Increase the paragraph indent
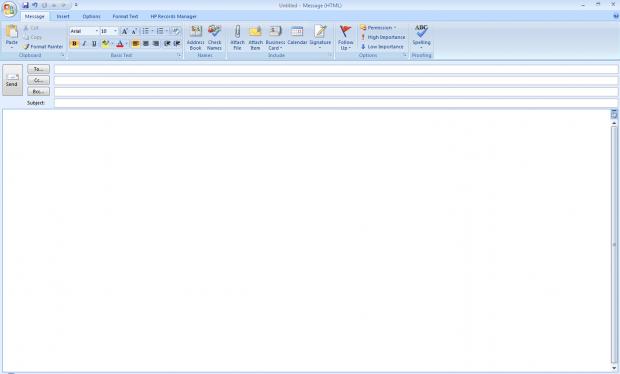This screenshot has height=374, width=620. (x=177, y=43)
